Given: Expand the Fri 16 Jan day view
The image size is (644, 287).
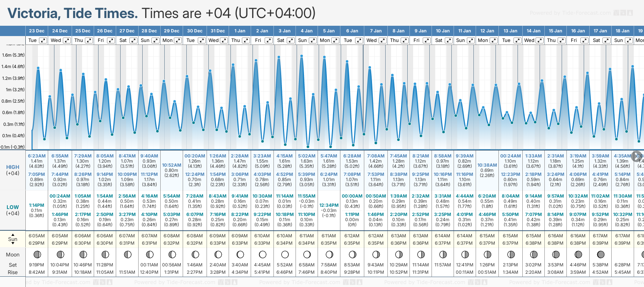Looking at the screenshot, I should click(584, 40).
